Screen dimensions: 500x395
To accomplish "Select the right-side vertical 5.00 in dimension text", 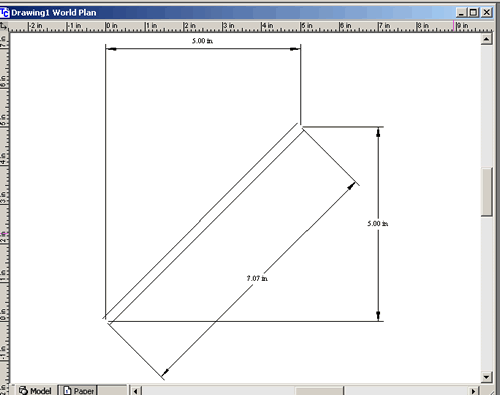I will click(378, 224).
